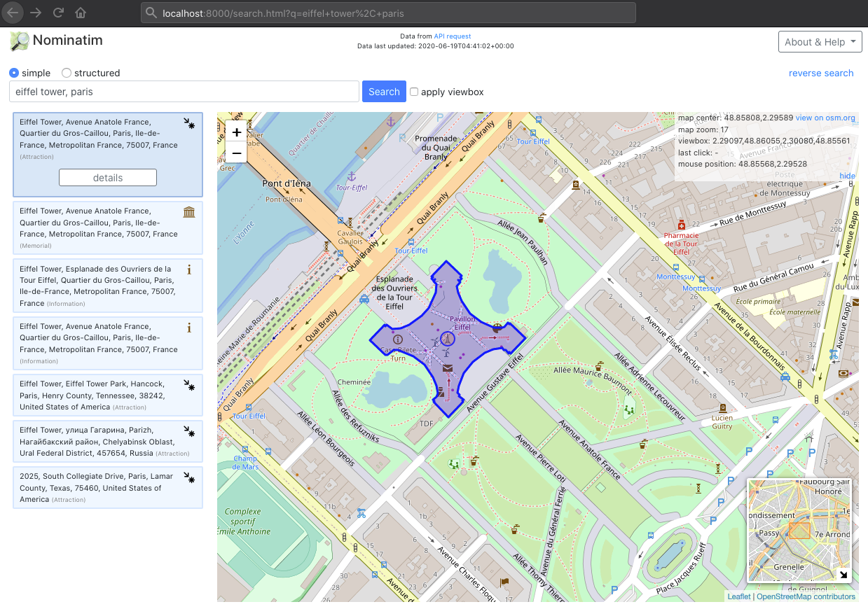
Task: Go to the browser home icon
Action: (81, 13)
